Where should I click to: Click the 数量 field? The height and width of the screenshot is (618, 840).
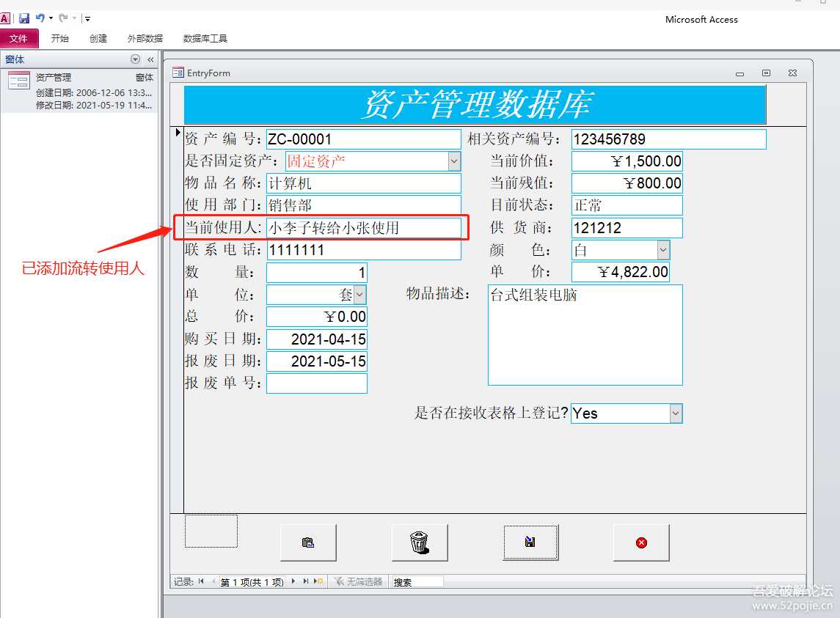point(317,273)
